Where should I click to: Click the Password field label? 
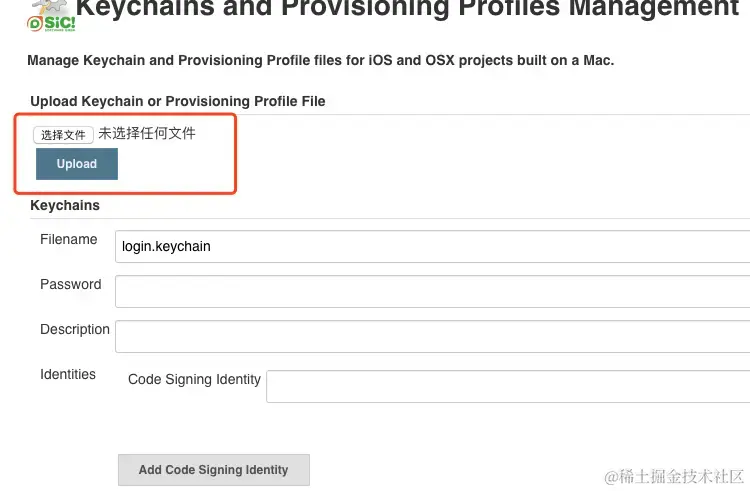tap(71, 284)
